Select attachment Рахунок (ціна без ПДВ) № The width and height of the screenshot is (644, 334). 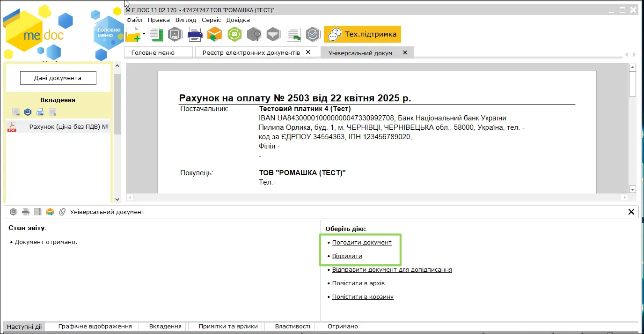[x=59, y=126]
